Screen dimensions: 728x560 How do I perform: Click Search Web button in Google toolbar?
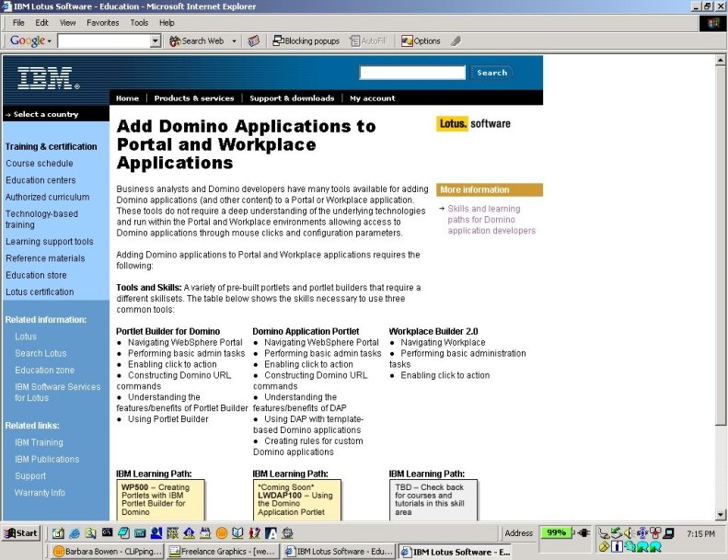tap(197, 41)
